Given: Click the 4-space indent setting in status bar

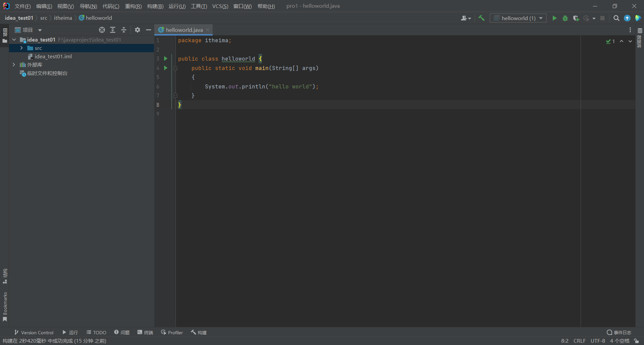Looking at the screenshot, I should click(x=620, y=341).
